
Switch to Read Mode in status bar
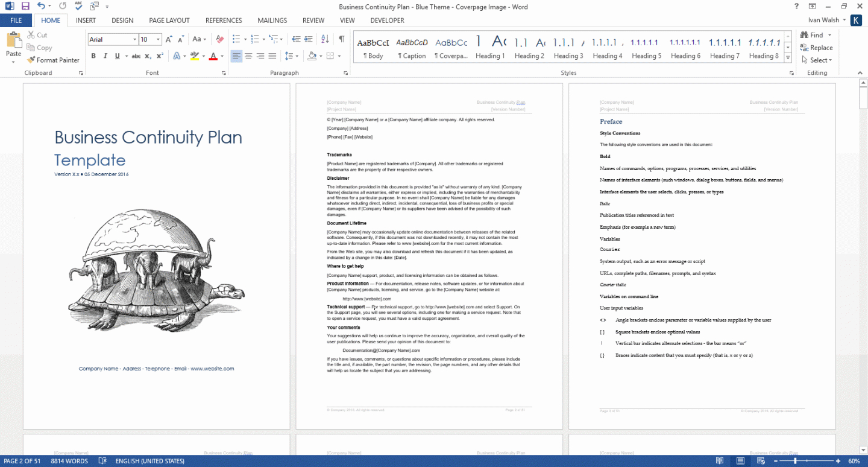(x=719, y=461)
